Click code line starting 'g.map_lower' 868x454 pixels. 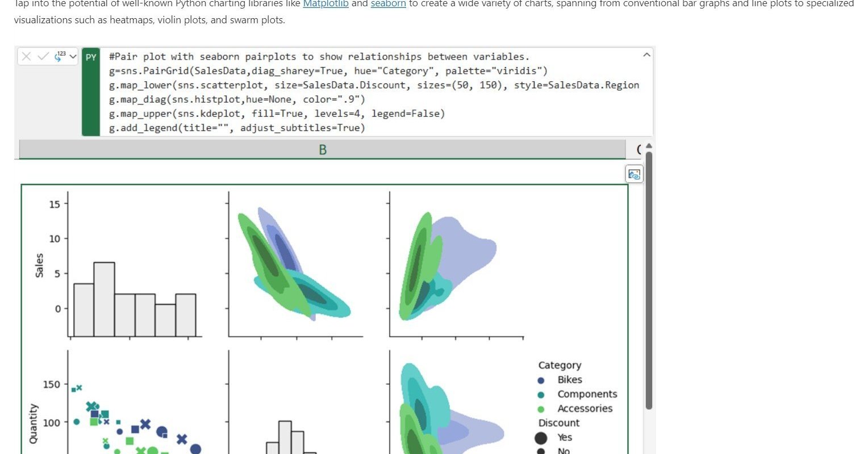coord(374,85)
